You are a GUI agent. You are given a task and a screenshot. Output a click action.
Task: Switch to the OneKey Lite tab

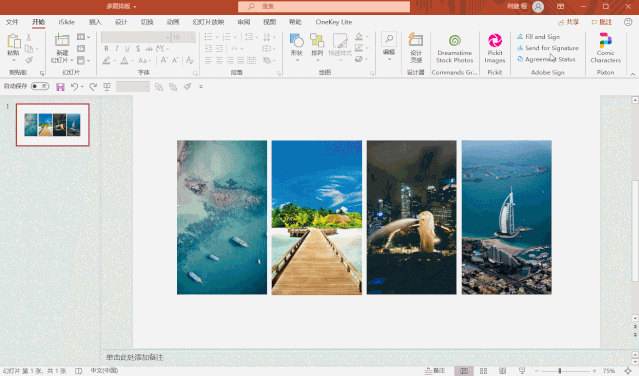pos(334,22)
